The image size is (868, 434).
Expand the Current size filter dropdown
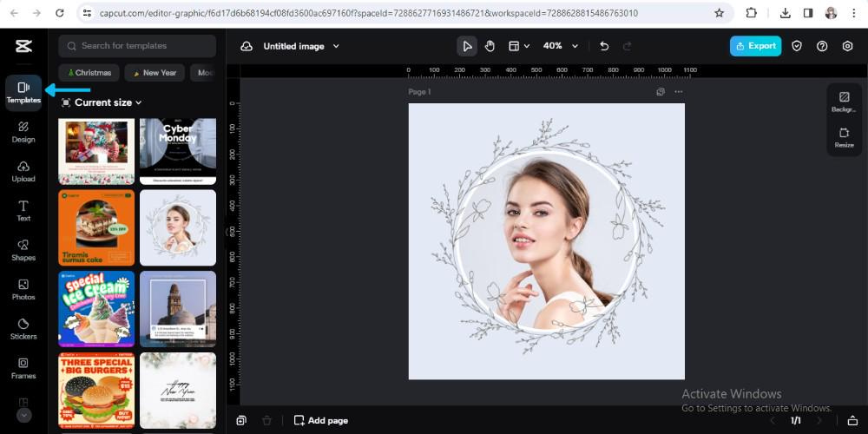click(x=102, y=102)
